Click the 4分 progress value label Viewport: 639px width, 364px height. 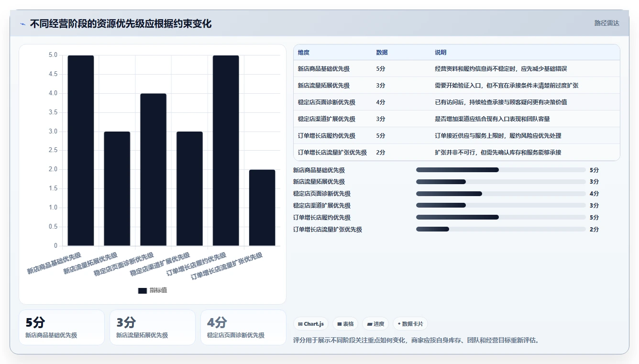594,194
